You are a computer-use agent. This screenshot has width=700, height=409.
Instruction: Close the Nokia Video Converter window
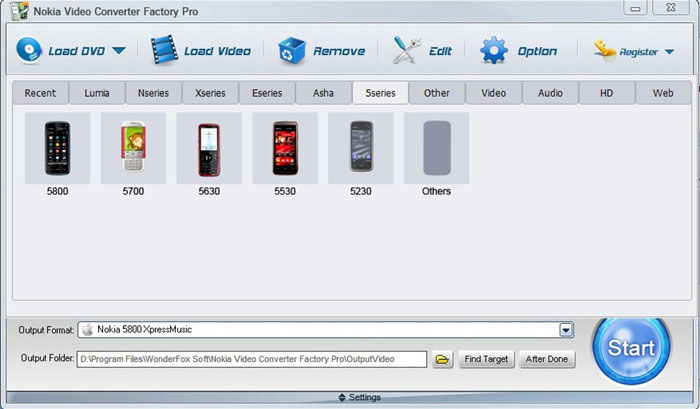[671, 8]
